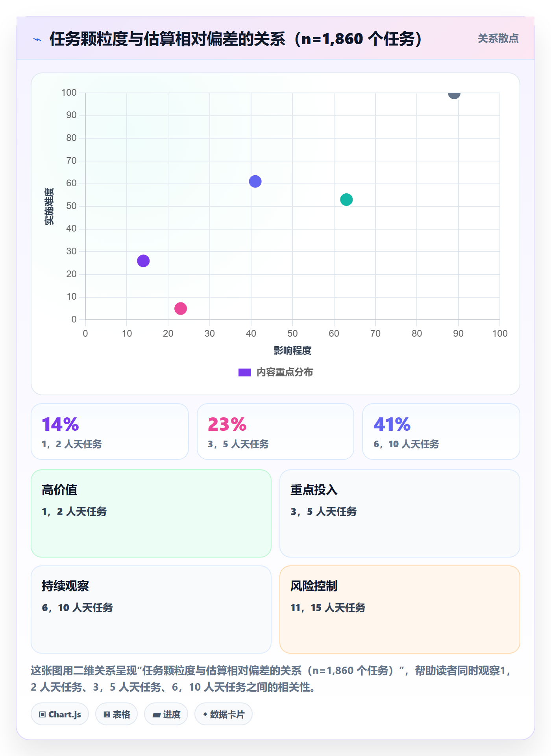Image resolution: width=551 pixels, height=756 pixels.
Task: Open the 23% stat card
Action: (x=275, y=432)
